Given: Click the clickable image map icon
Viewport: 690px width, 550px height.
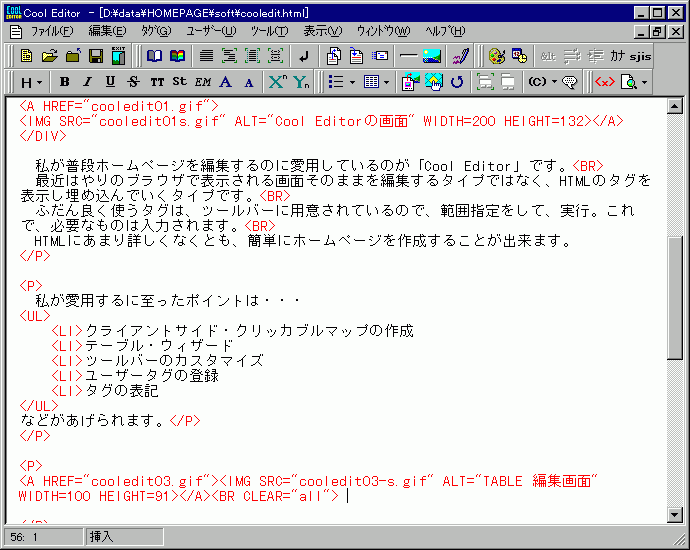Looking at the screenshot, I should click(434, 81).
